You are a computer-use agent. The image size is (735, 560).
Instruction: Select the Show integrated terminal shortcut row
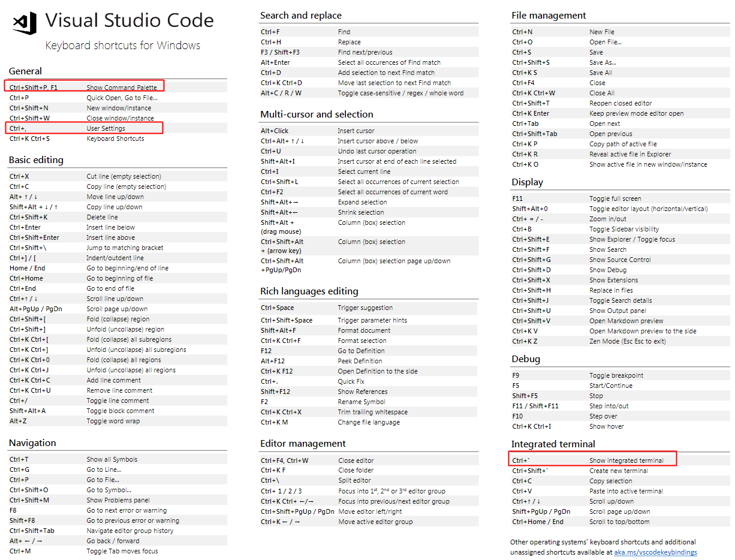tap(592, 459)
